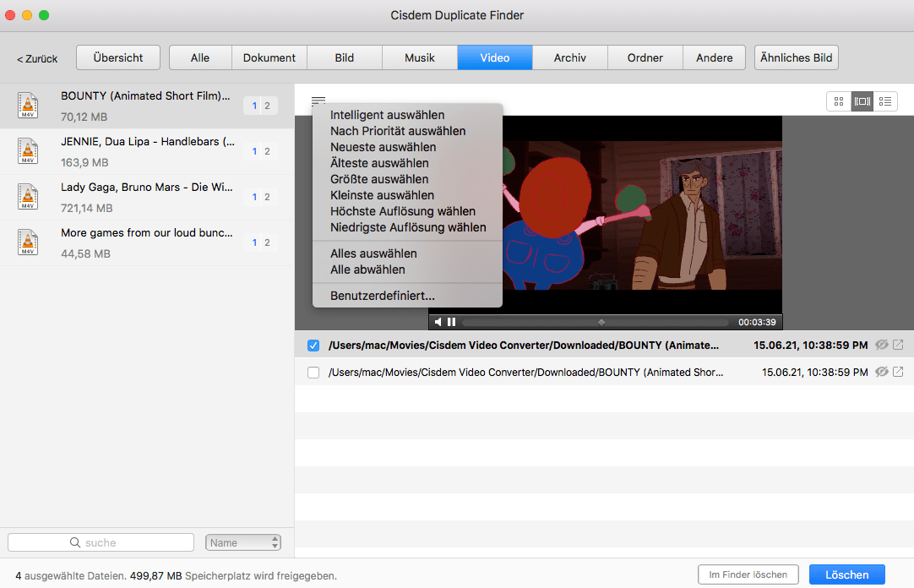Pause the video preview playback
The width and height of the screenshot is (914, 588).
(x=452, y=322)
